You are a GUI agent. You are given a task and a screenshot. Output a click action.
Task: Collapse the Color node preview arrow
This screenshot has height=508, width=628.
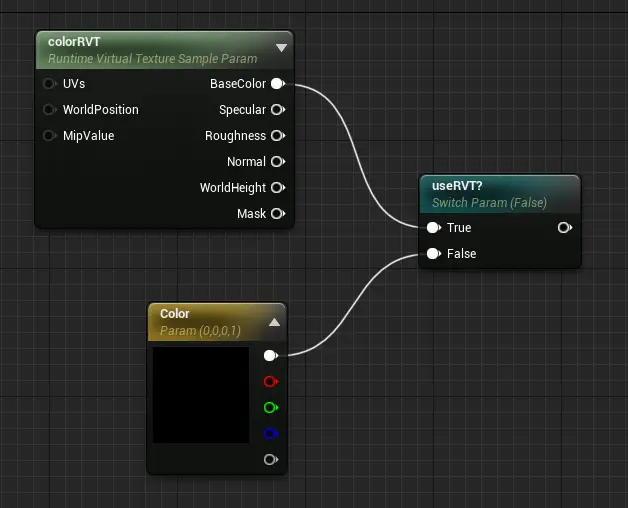pyautogui.click(x=274, y=322)
